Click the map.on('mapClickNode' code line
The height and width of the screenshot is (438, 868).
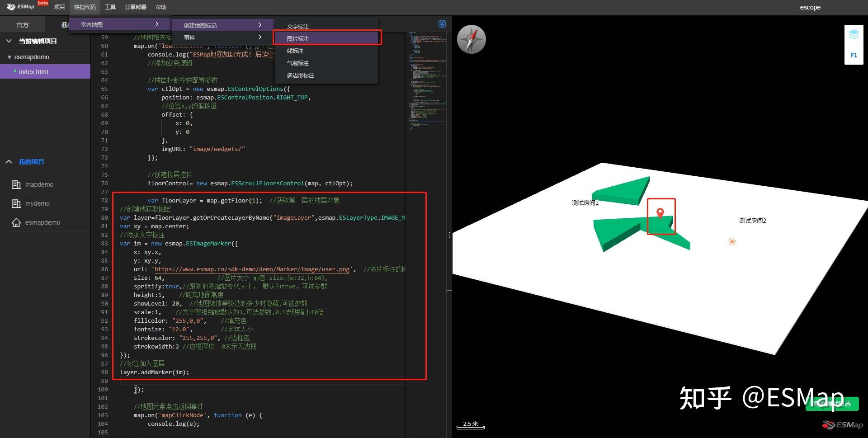(x=198, y=415)
